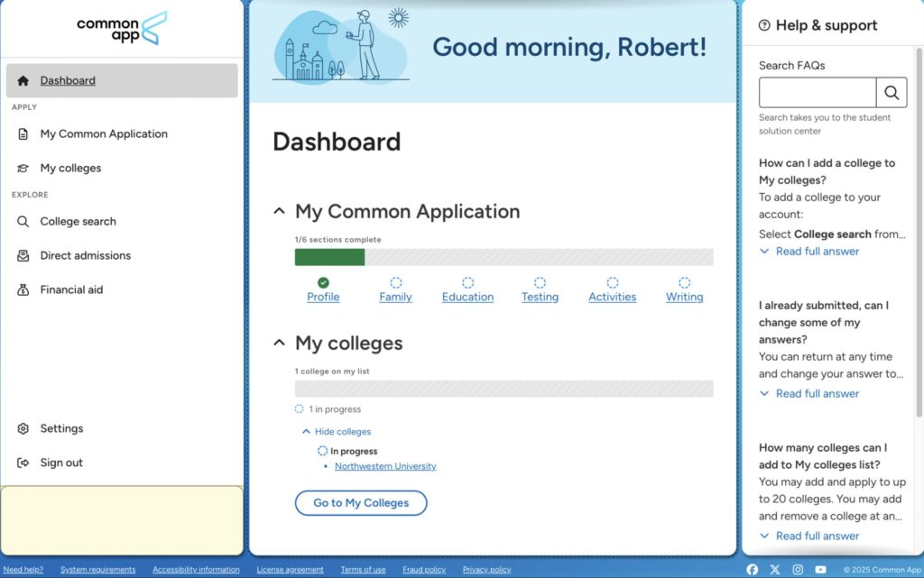This screenshot has height=578, width=924.
Task: Click the Direct admissions inbox icon
Action: pos(23,256)
